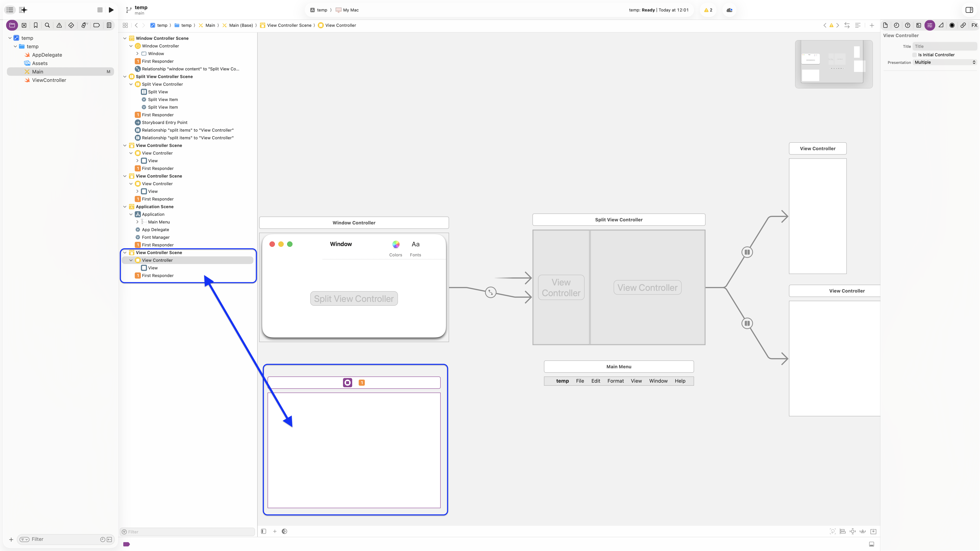Collapse the Application Scene disclosure triangle

pyautogui.click(x=125, y=206)
